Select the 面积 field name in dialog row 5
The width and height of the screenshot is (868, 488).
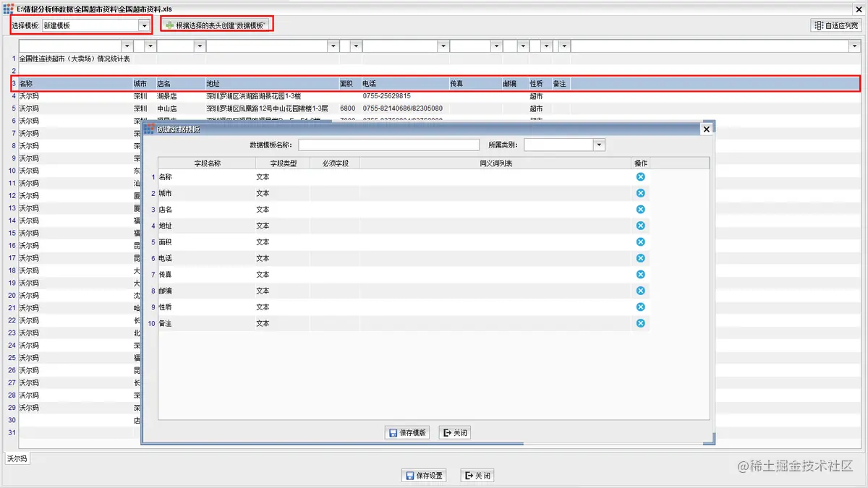coord(166,242)
